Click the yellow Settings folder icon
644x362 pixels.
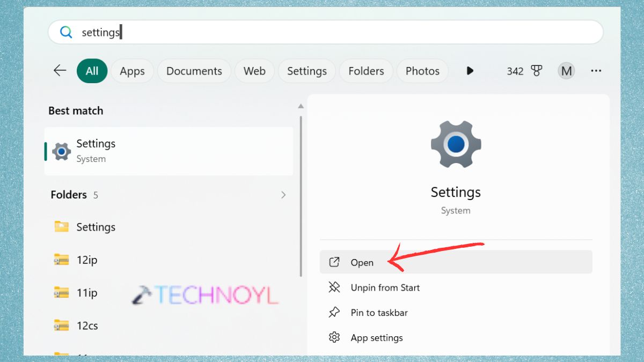click(61, 227)
